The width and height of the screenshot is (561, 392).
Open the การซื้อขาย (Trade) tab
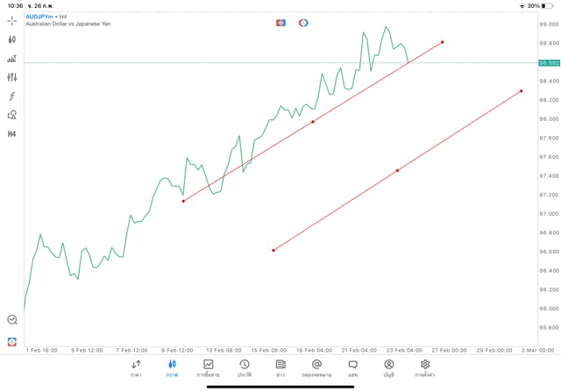point(208,368)
